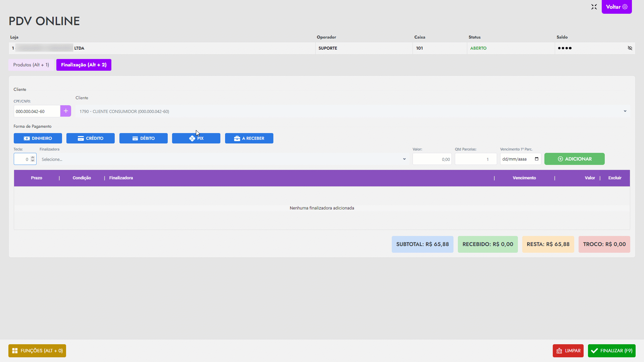Choose DÉBITO payment option
This screenshot has height=362, width=644.
(144, 138)
